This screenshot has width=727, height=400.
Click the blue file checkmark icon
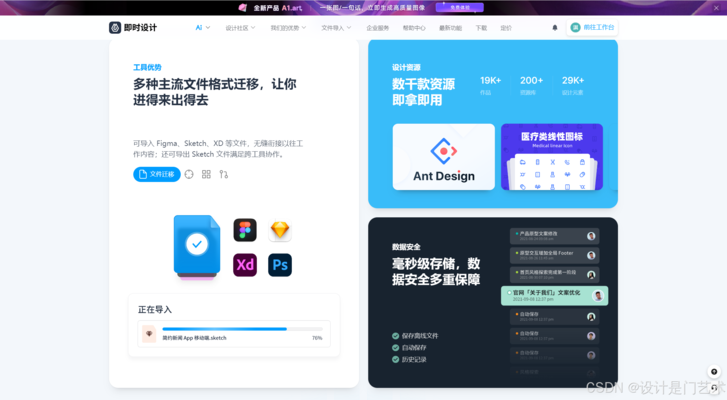[x=197, y=245]
